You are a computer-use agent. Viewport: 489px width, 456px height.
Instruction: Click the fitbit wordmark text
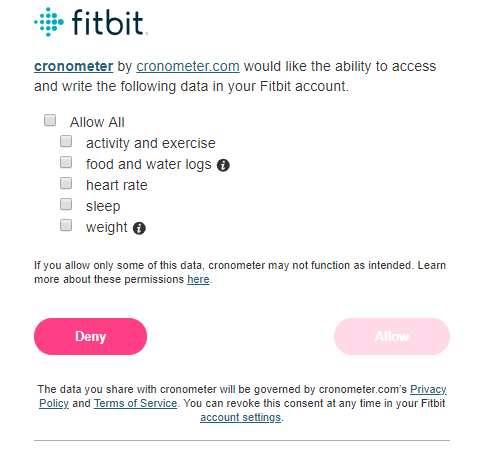108,22
